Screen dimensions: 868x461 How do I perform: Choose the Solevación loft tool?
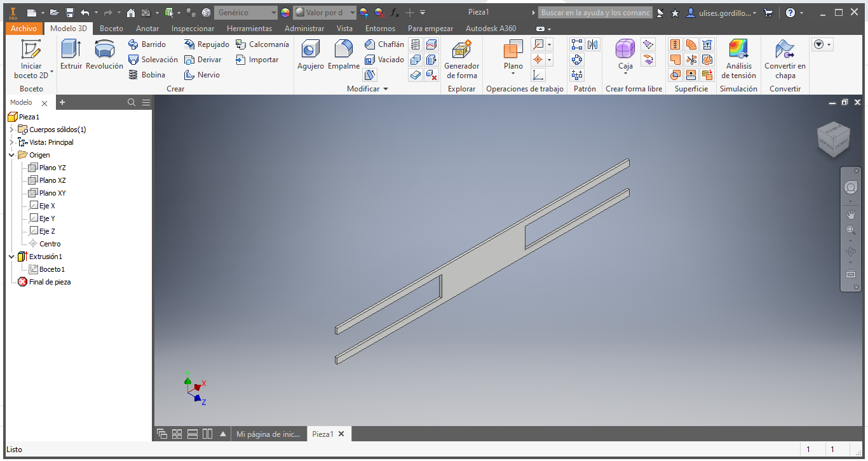[x=153, y=60]
